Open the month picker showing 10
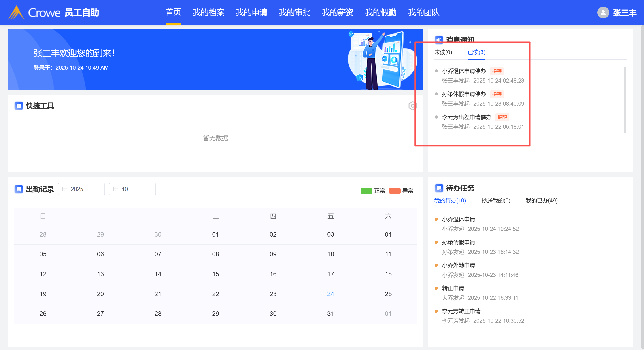Viewport: 644px width, 350px height. [x=132, y=189]
